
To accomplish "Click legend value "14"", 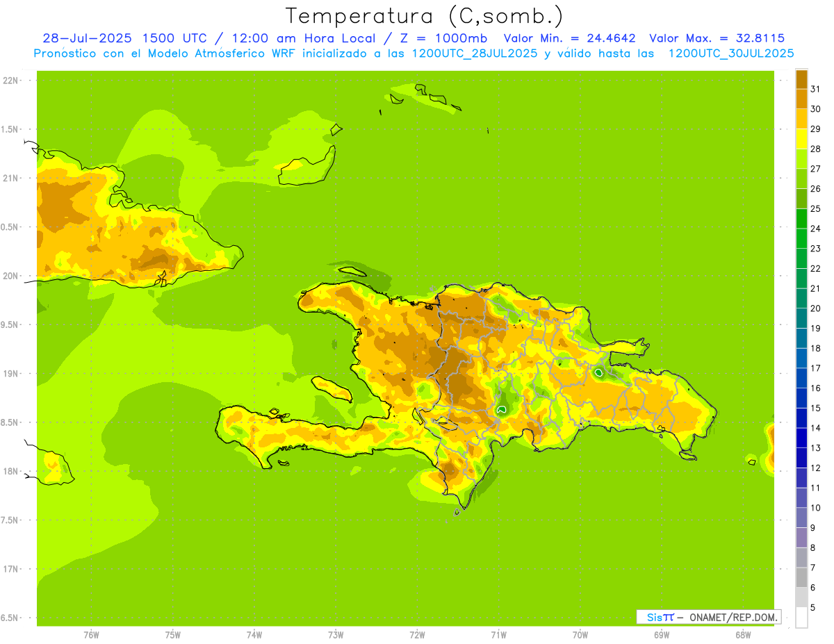I will (x=815, y=428).
